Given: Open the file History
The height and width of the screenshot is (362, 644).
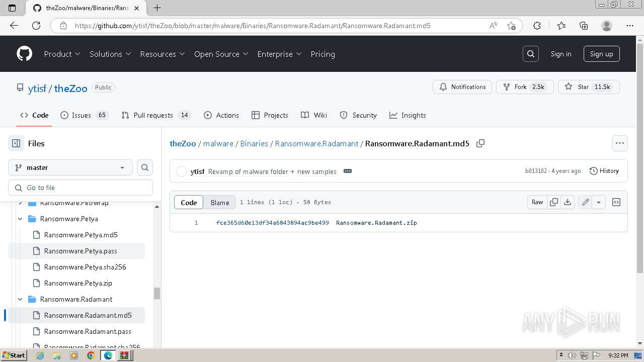Looking at the screenshot, I should [x=604, y=171].
